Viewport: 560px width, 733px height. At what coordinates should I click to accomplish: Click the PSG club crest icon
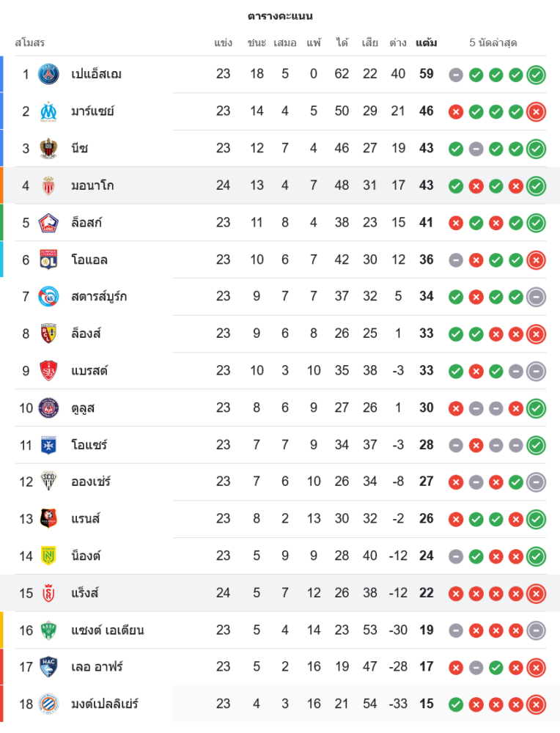48,74
